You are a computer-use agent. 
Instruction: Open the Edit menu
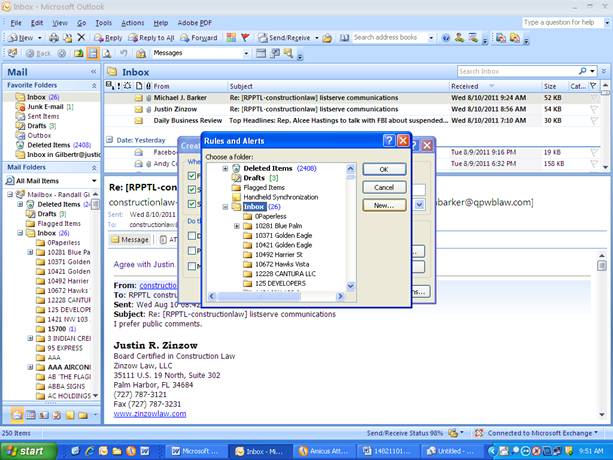pyautogui.click(x=37, y=23)
